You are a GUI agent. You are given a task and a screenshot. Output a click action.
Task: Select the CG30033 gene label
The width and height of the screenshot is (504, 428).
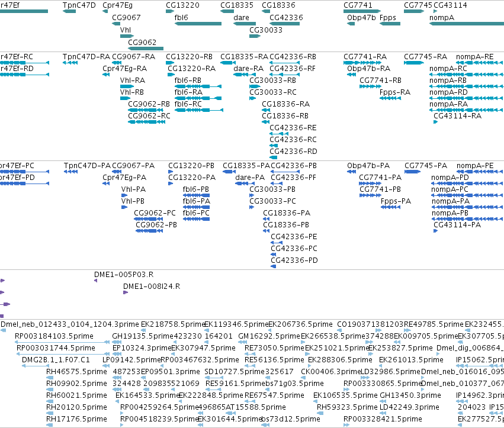click(266, 30)
